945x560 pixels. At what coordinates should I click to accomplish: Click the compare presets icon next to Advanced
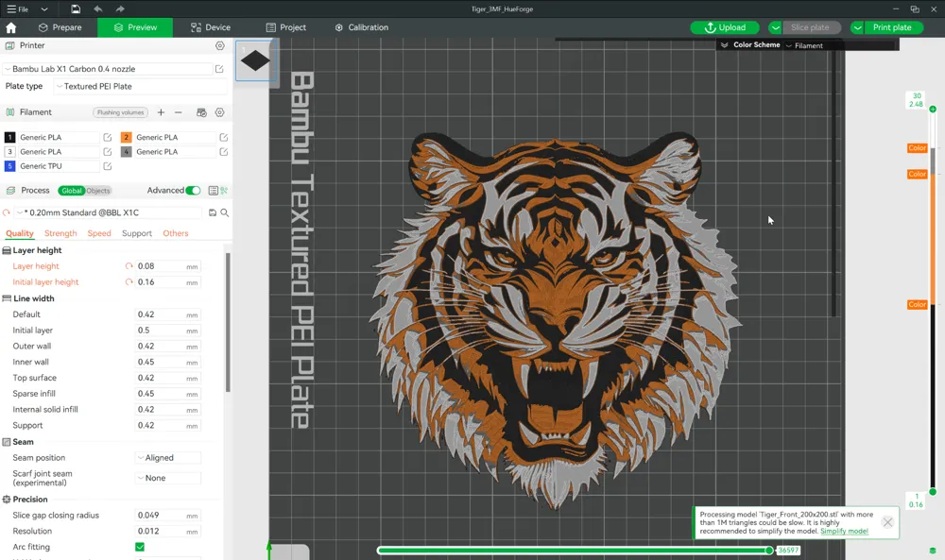(x=224, y=190)
